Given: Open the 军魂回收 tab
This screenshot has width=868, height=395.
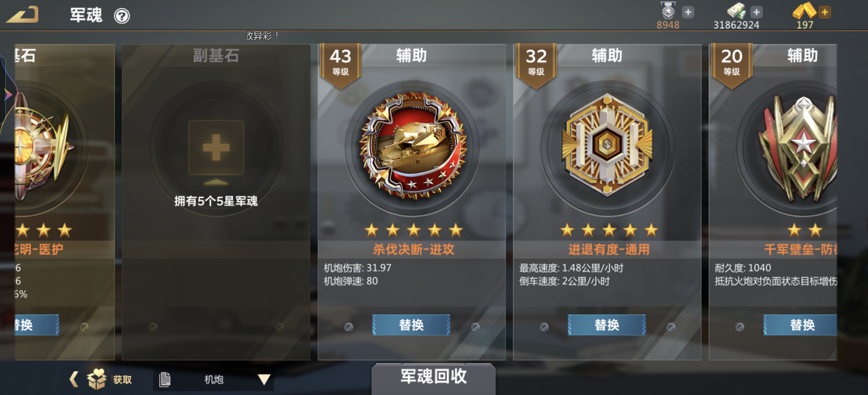Looking at the screenshot, I should coord(433,377).
